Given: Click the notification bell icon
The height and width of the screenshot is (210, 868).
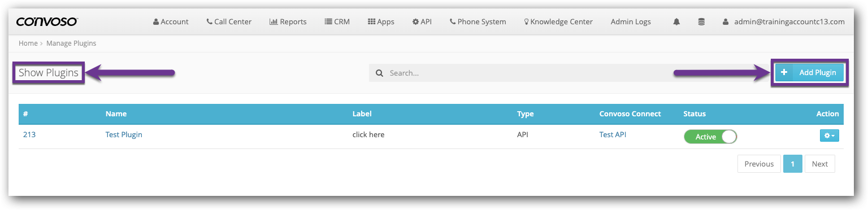Looking at the screenshot, I should pos(676,22).
